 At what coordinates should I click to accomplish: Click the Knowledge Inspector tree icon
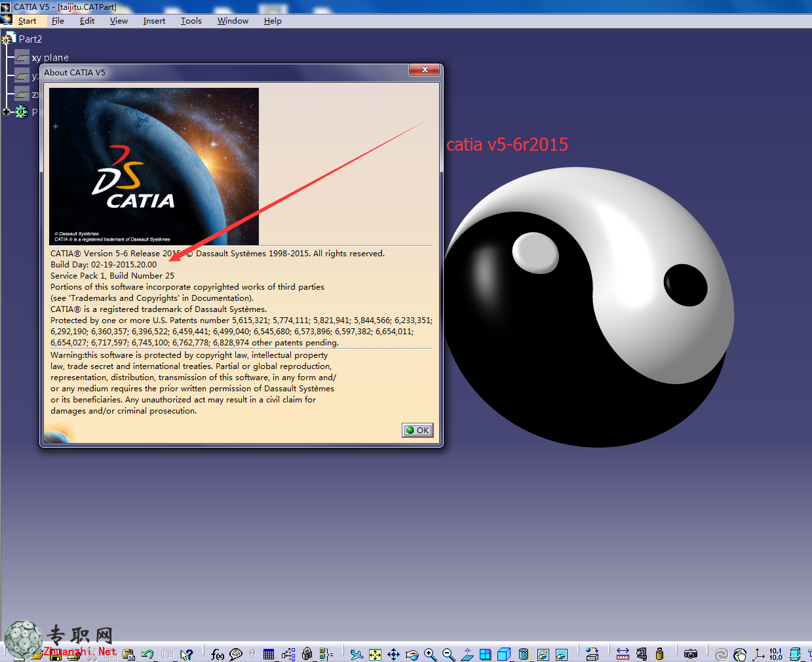(x=288, y=654)
